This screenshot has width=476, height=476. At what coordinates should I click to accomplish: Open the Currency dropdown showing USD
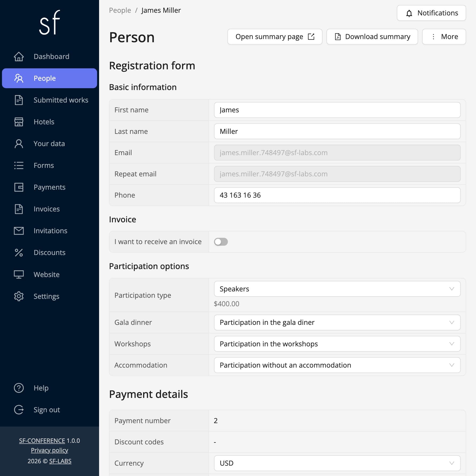pos(337,463)
